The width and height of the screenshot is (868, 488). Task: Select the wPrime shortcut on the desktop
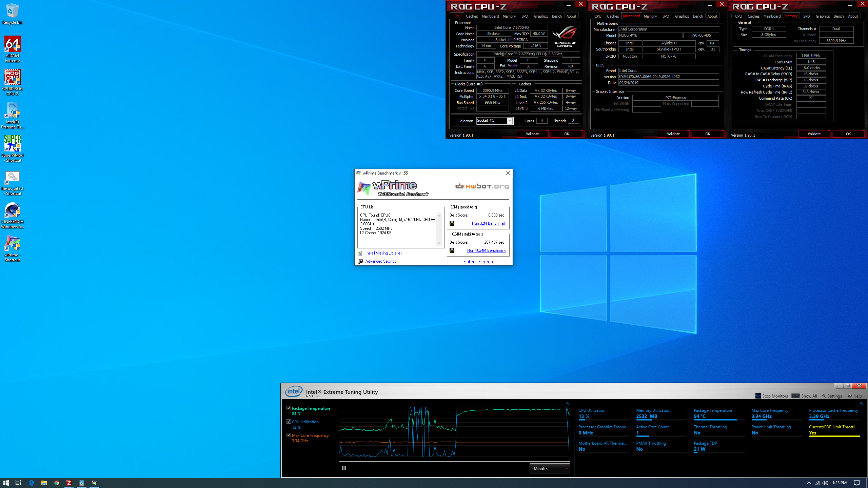tap(12, 248)
